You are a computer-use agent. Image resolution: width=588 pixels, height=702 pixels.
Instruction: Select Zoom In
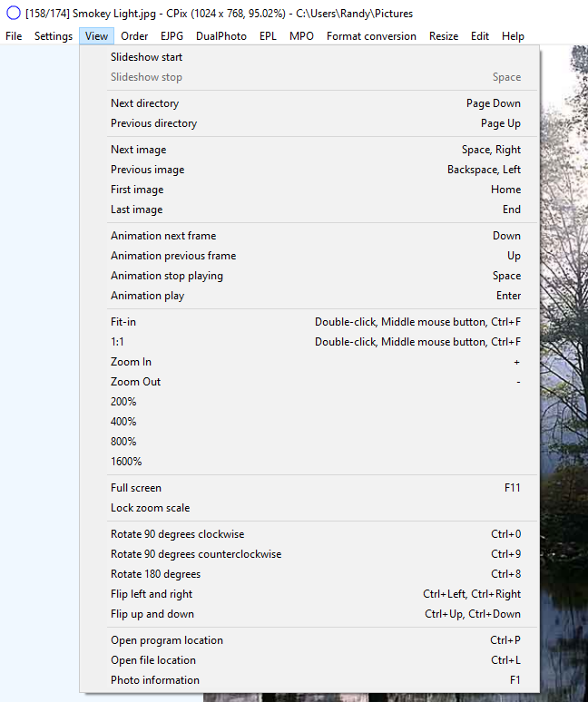(x=309, y=362)
